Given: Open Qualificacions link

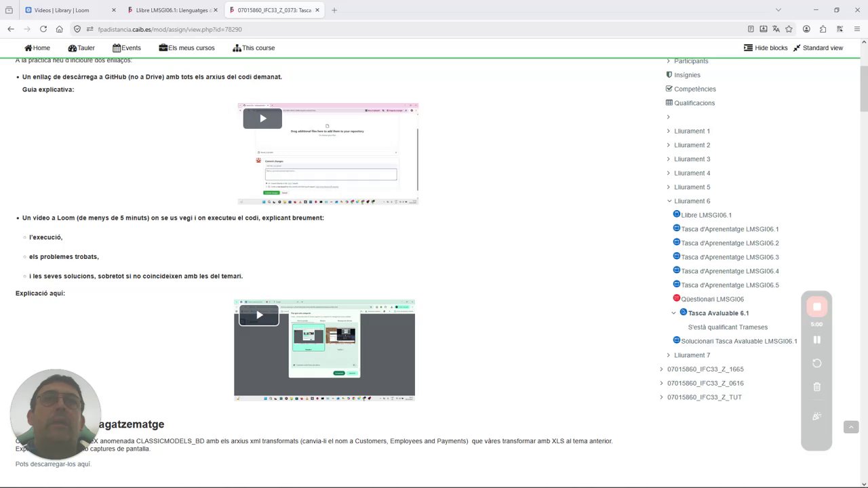Looking at the screenshot, I should click(x=694, y=103).
